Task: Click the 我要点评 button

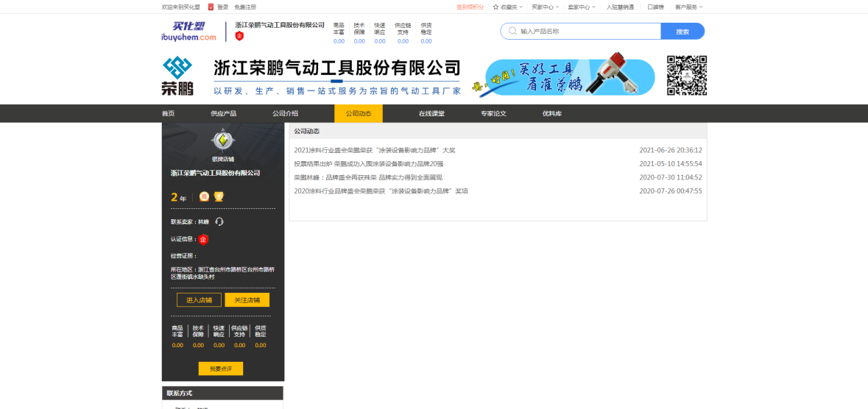Action: point(220,369)
